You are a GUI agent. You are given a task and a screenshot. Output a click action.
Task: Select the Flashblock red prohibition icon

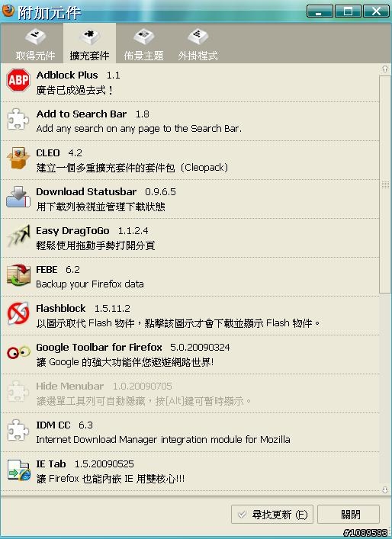[18, 313]
